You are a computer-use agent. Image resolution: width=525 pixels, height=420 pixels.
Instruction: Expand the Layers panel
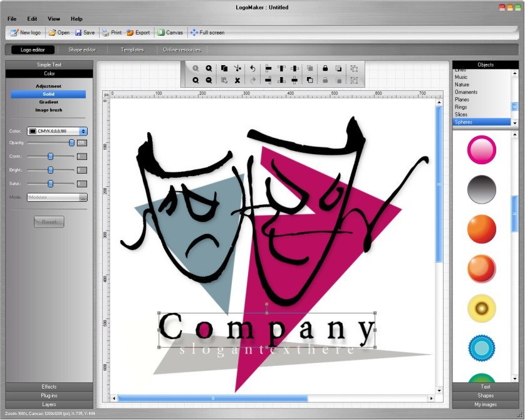(x=49, y=404)
